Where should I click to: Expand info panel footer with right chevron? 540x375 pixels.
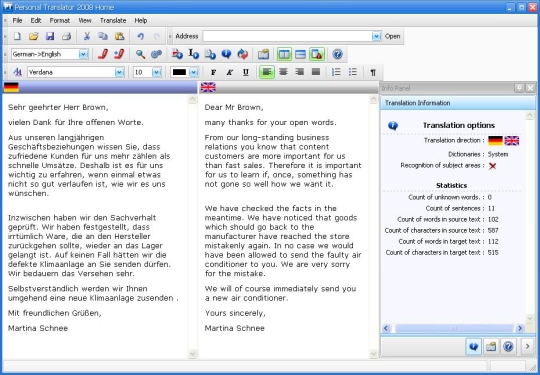pyautogui.click(x=528, y=346)
